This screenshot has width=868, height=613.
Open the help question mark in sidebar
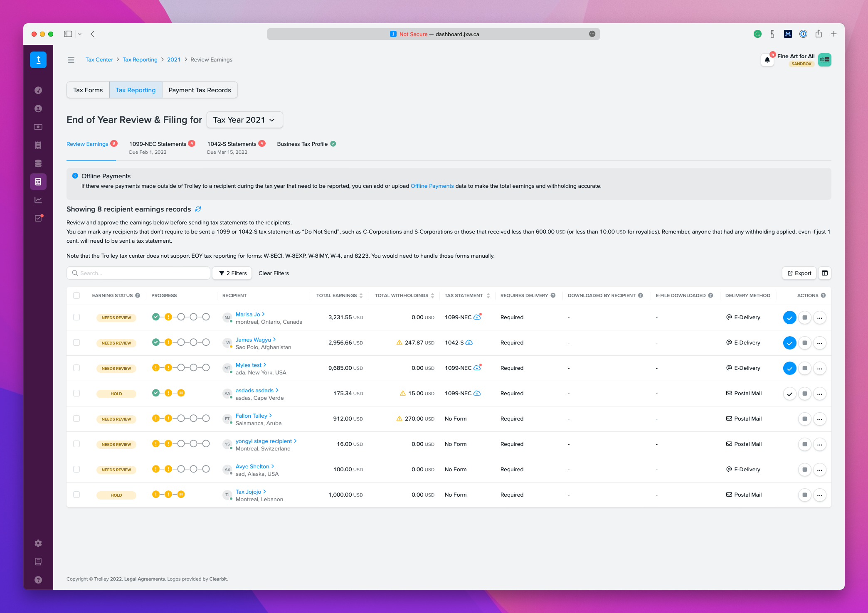(x=38, y=580)
